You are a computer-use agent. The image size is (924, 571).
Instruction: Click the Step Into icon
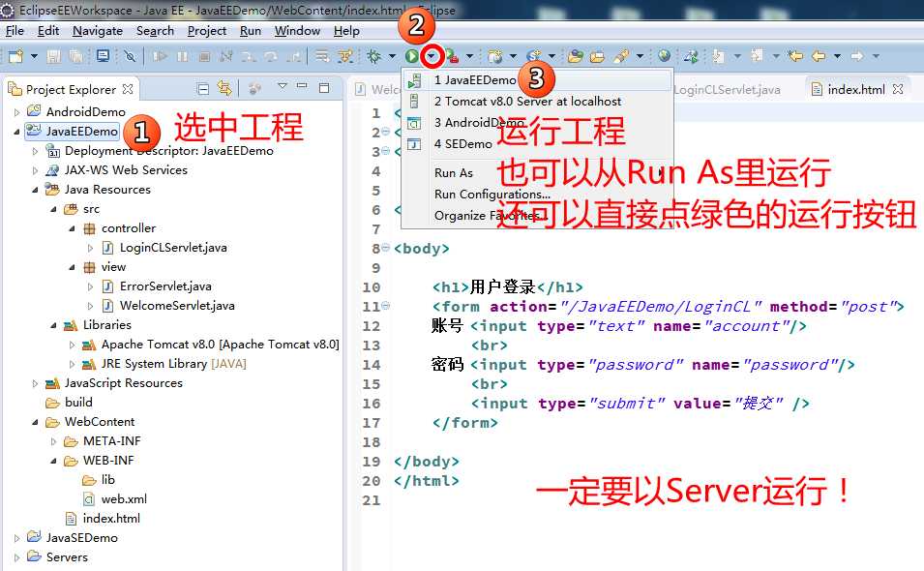point(248,56)
